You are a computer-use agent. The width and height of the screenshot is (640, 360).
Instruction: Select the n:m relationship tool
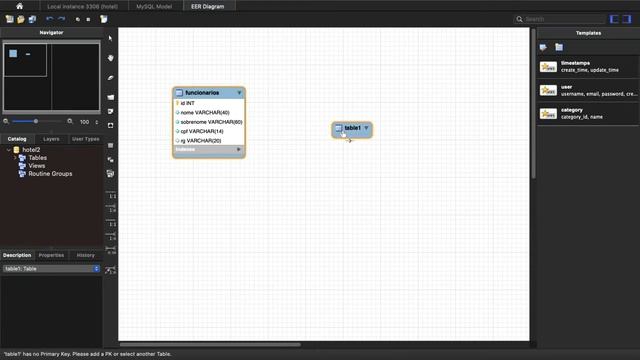click(x=111, y=250)
